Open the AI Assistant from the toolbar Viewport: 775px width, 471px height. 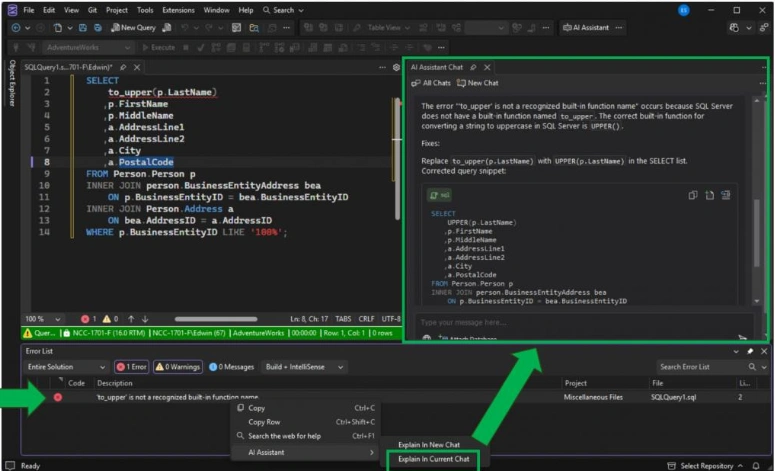coord(586,28)
